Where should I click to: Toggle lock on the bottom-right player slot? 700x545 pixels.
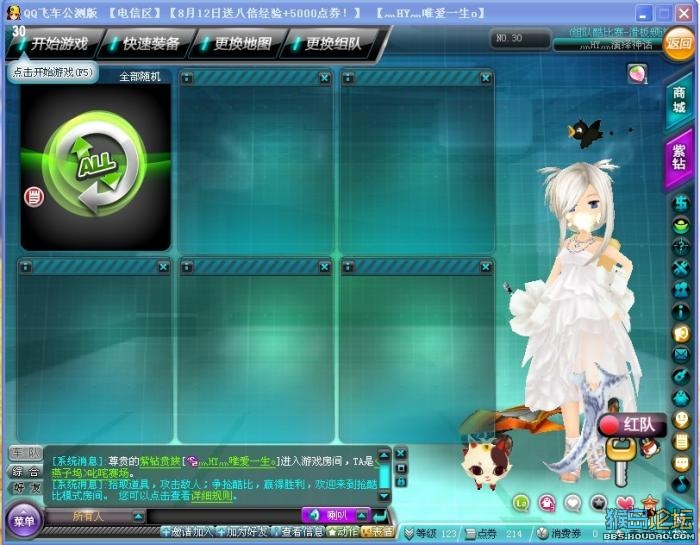click(348, 267)
